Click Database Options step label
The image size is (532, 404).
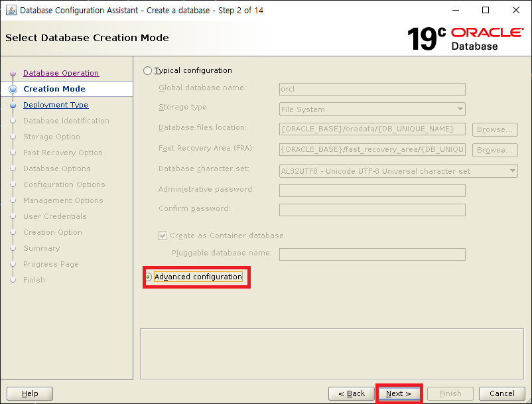(57, 168)
